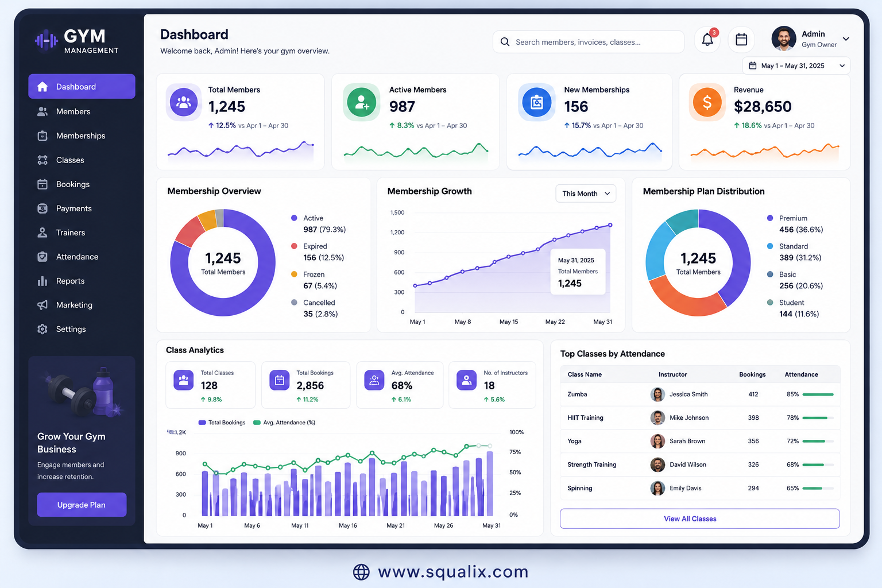Screen dimensions: 882x588
Task: Click the GYM Management logo icon
Action: [x=47, y=40]
